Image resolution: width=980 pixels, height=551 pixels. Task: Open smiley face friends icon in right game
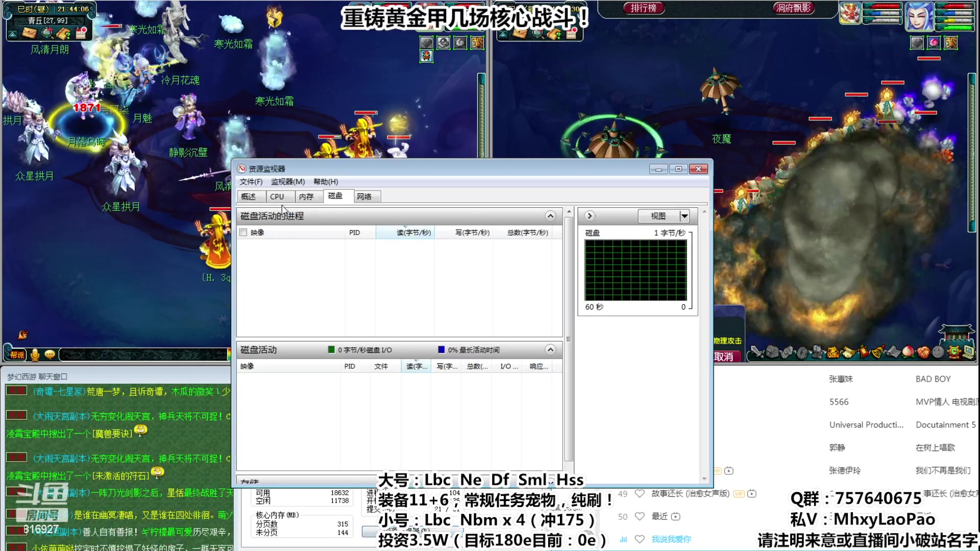point(938,352)
